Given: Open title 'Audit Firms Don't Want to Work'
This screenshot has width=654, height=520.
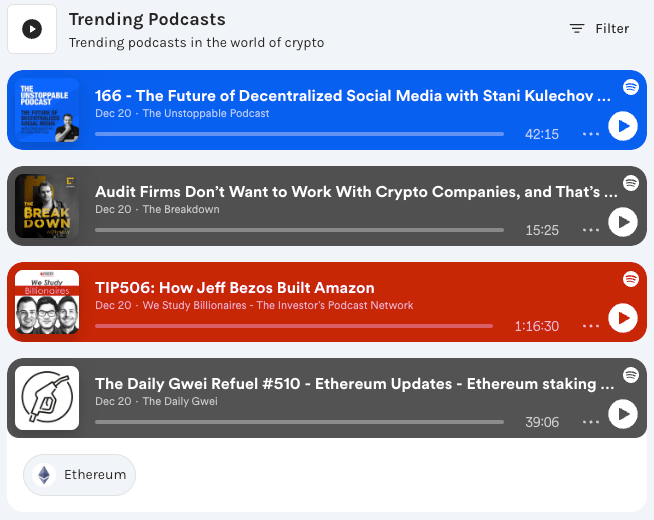Looking at the screenshot, I should [x=356, y=192].
